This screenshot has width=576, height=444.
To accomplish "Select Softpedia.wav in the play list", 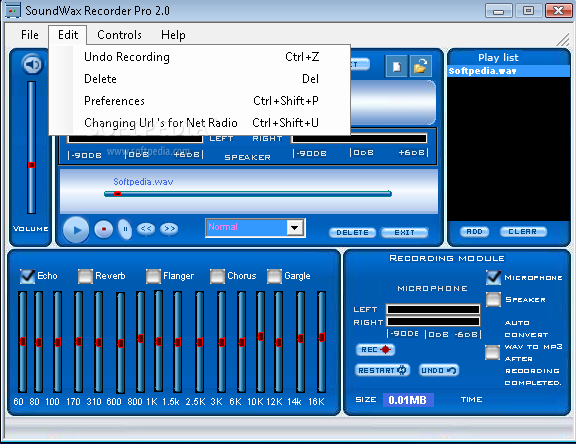I will [x=508, y=71].
